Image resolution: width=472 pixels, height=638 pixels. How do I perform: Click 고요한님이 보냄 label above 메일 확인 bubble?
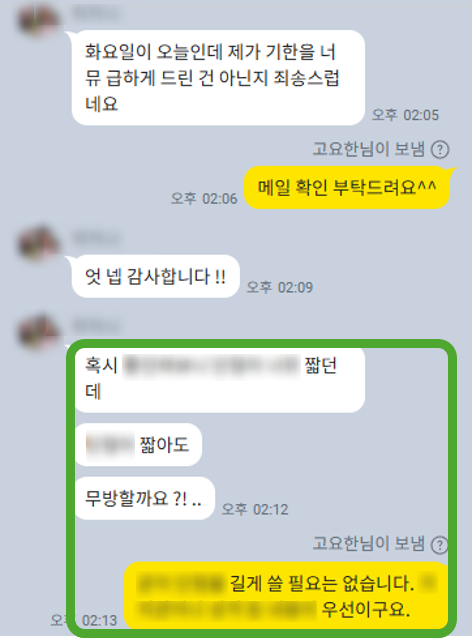369,149
